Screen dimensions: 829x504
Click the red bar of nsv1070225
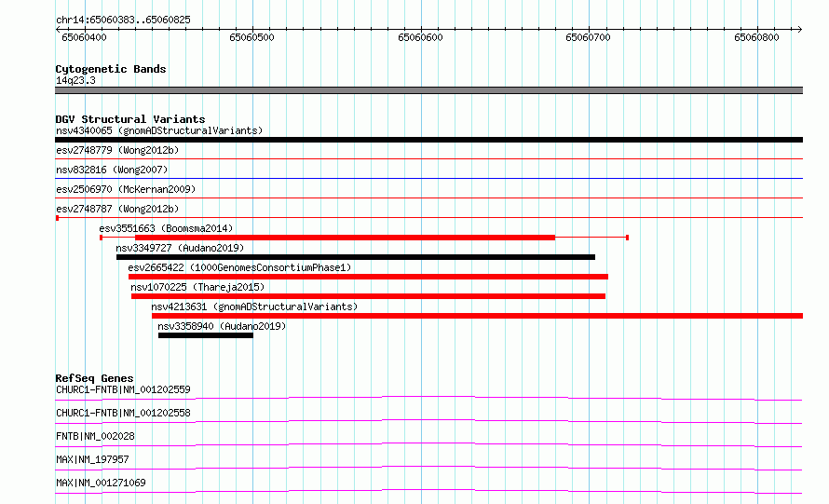(368, 296)
